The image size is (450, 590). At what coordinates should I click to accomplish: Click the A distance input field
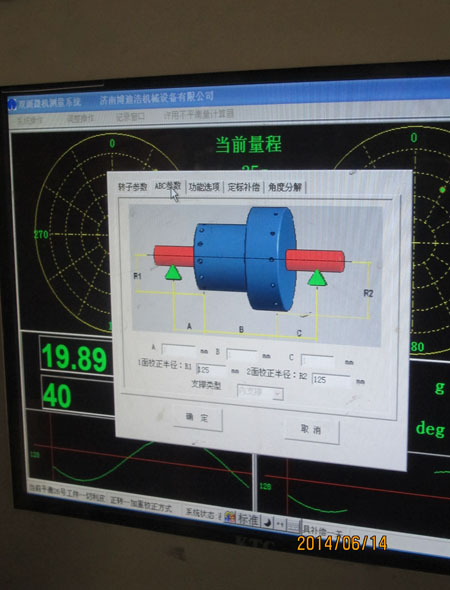click(179, 351)
